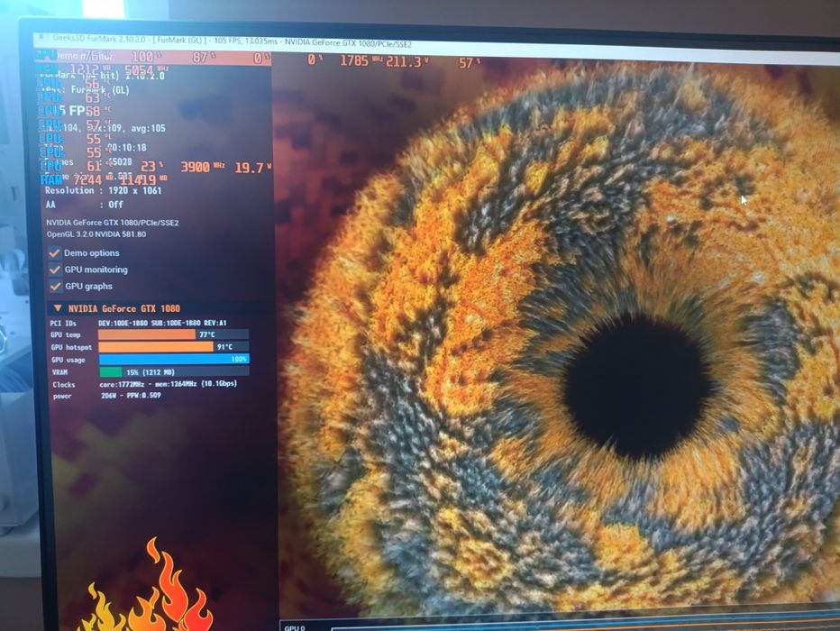The image size is (840, 631).
Task: Click the GPU hotspot bar showing 91°C
Action: [x=174, y=346]
